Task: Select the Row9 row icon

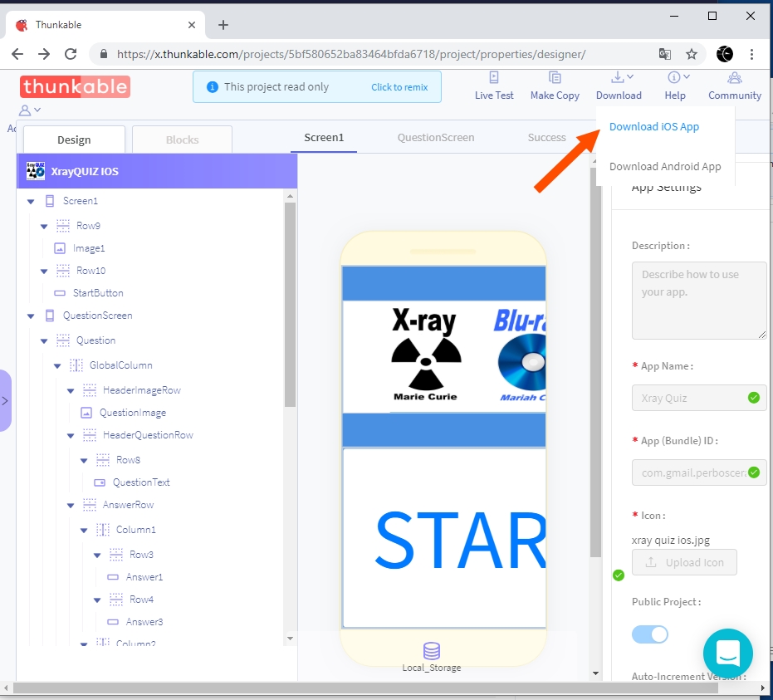Action: 63,226
